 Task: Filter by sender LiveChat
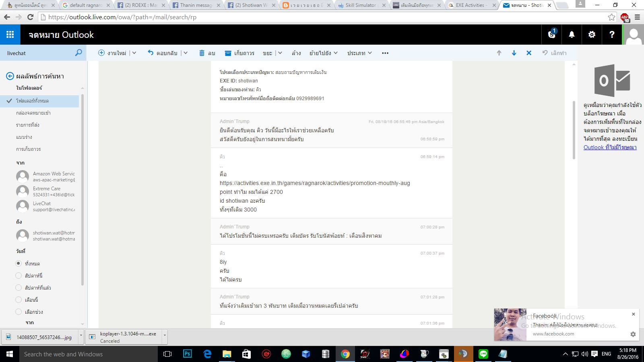pos(45,206)
